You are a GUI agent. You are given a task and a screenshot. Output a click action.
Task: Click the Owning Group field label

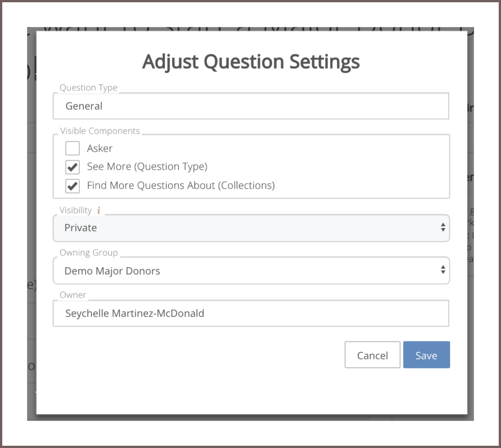pos(89,252)
